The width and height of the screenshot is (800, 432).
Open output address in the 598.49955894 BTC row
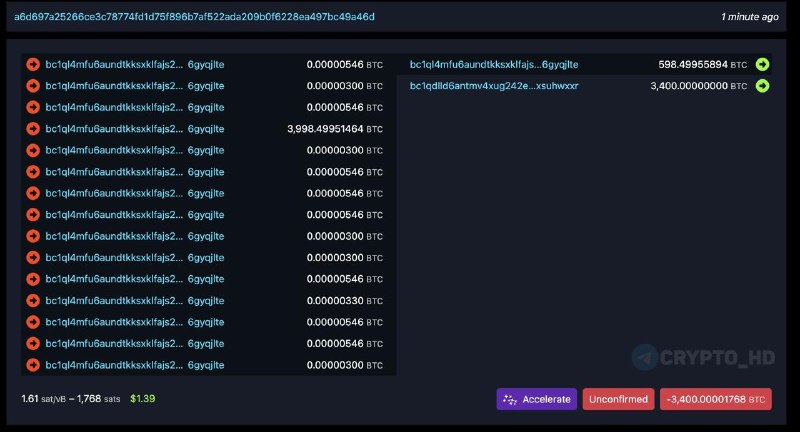coord(494,65)
